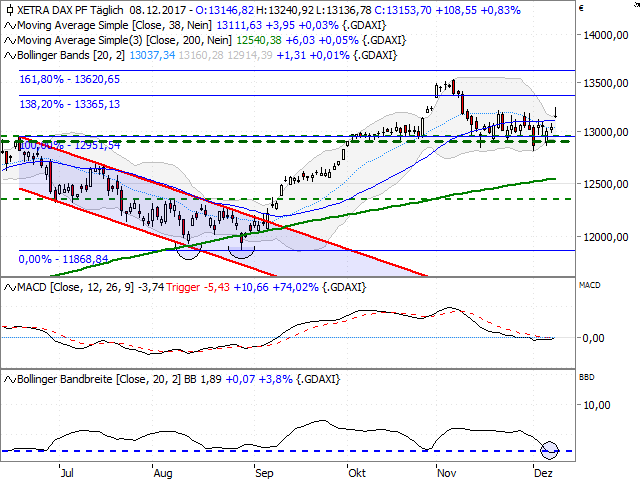640x480 pixels.
Task: Click the candlestick icon before XETRA DAX title
Action: 7,9
